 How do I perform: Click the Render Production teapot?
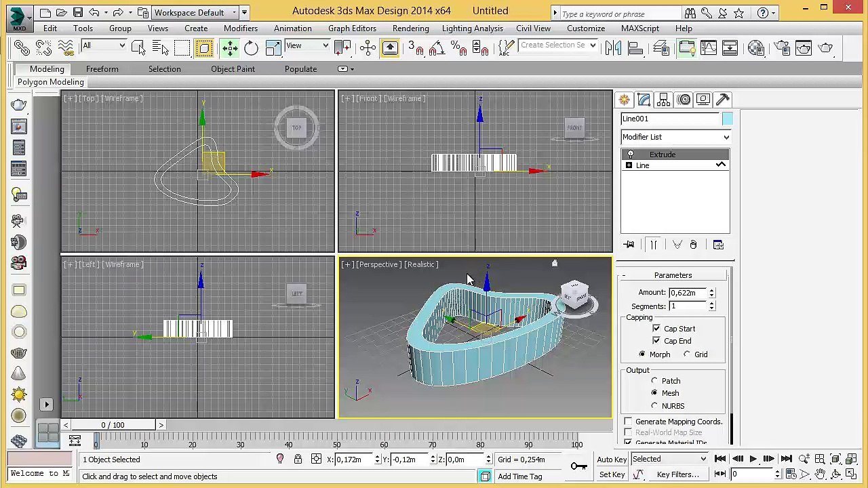coord(825,47)
